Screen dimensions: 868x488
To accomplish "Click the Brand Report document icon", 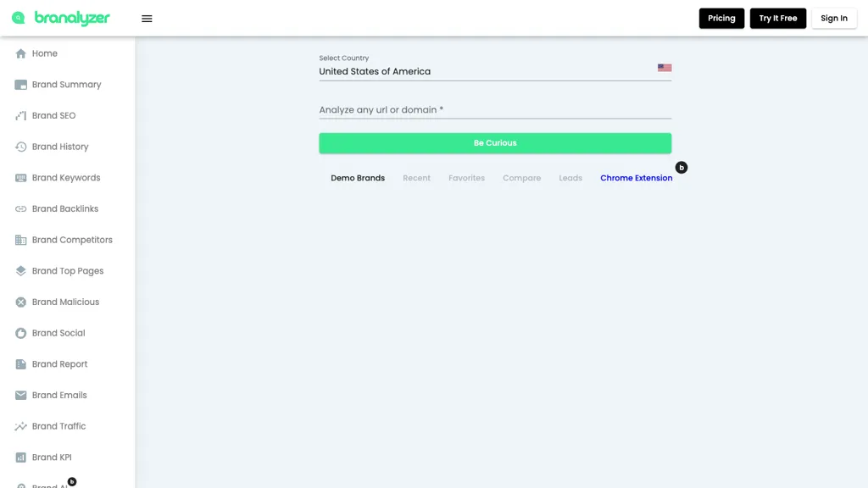I will pyautogui.click(x=20, y=364).
